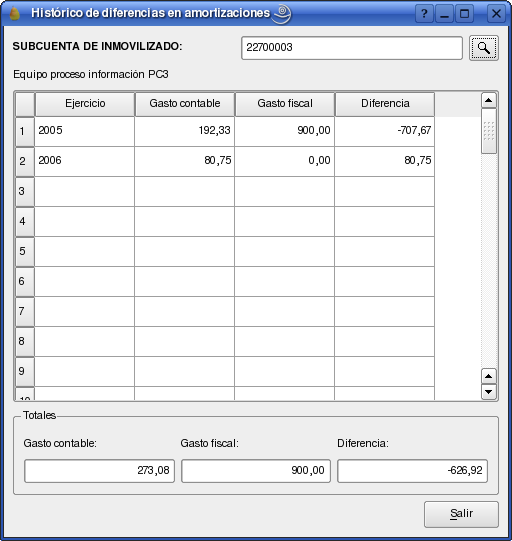Click the pear application icon in title bar
The image size is (512, 541).
pyautogui.click(x=14, y=14)
